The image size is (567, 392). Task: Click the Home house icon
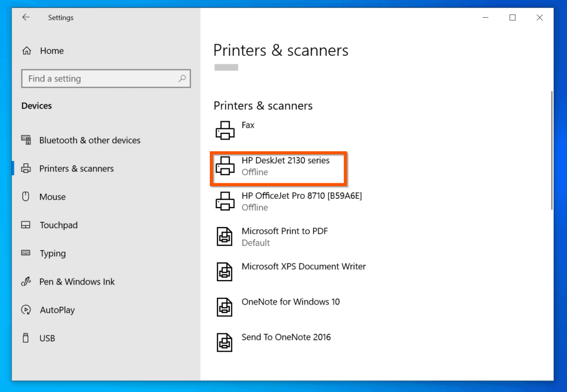click(27, 50)
